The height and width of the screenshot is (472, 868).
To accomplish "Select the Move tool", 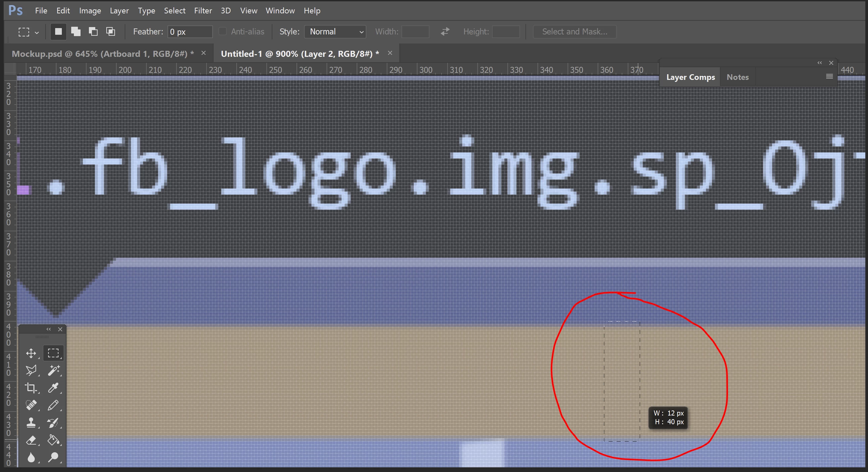I will click(31, 353).
